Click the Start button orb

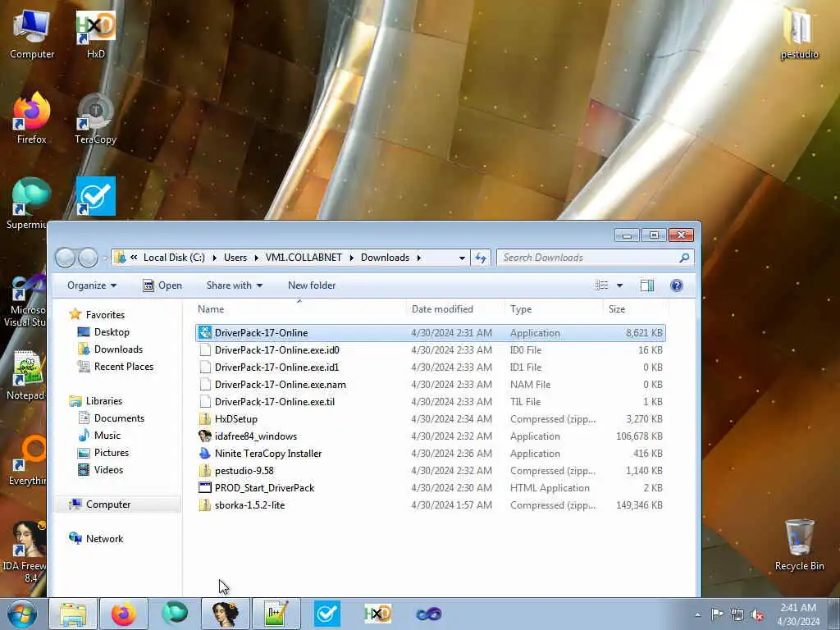pyautogui.click(x=22, y=614)
